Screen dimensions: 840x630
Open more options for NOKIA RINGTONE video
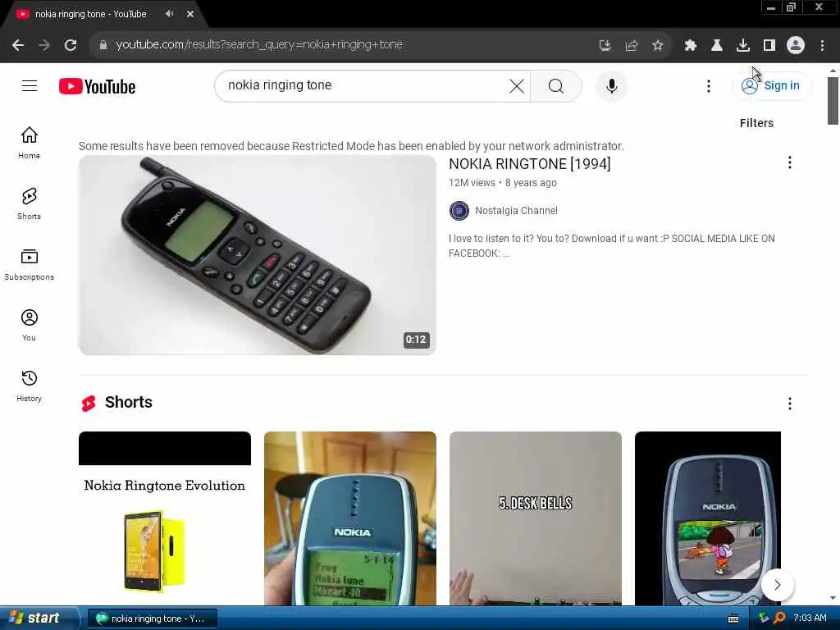click(x=790, y=163)
